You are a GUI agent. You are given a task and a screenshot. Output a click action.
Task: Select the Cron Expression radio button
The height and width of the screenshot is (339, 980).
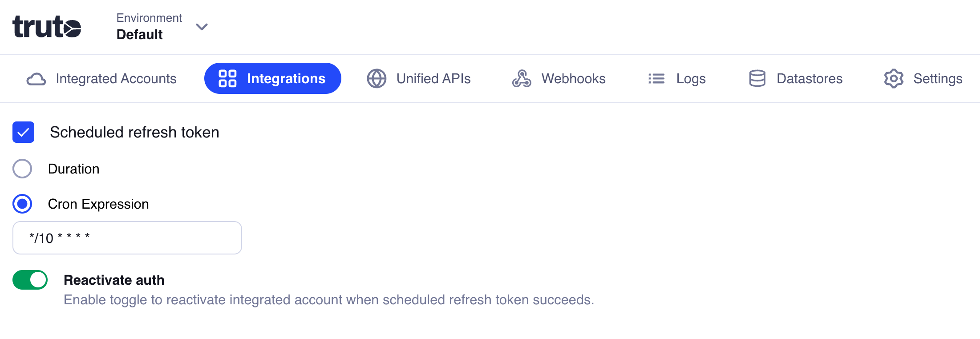[x=22, y=204]
